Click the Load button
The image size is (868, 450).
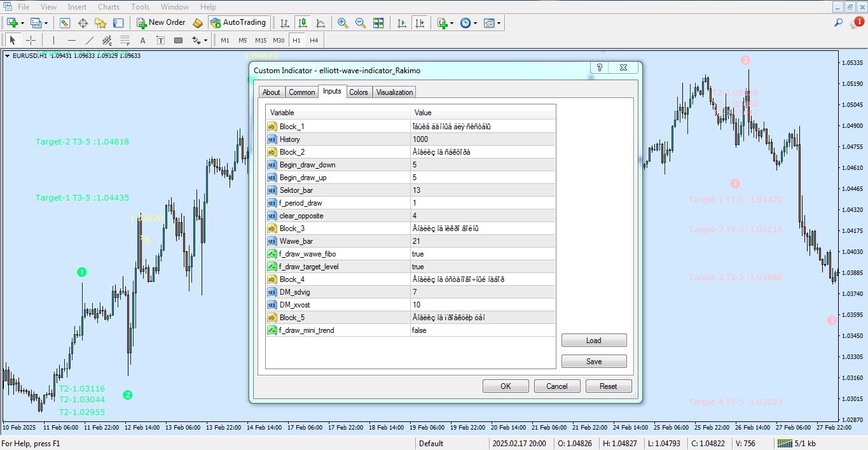(593, 341)
